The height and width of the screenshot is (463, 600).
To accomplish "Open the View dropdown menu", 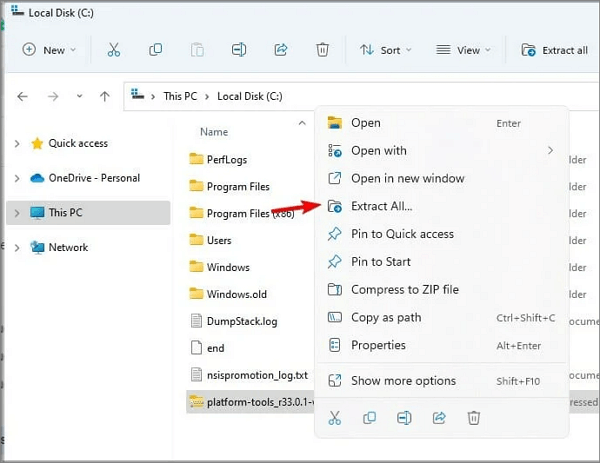I will [463, 50].
